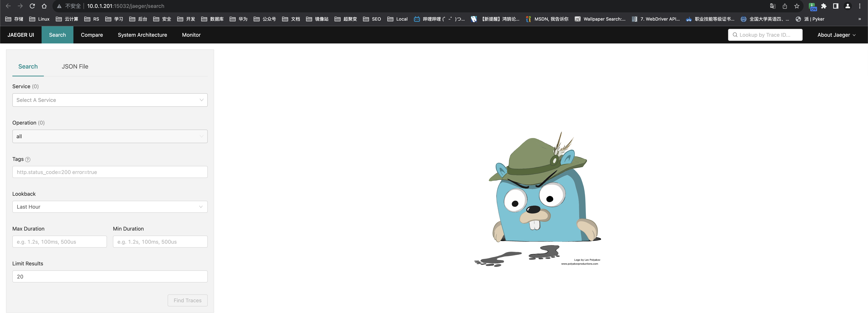
Task: Open the translate page icon
Action: point(773,6)
